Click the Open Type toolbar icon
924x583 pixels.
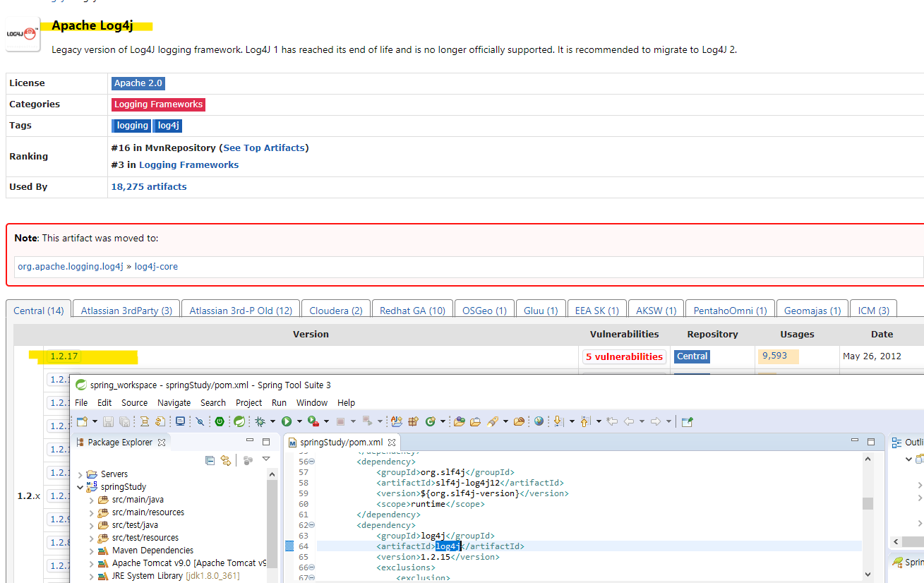pyautogui.click(x=459, y=421)
